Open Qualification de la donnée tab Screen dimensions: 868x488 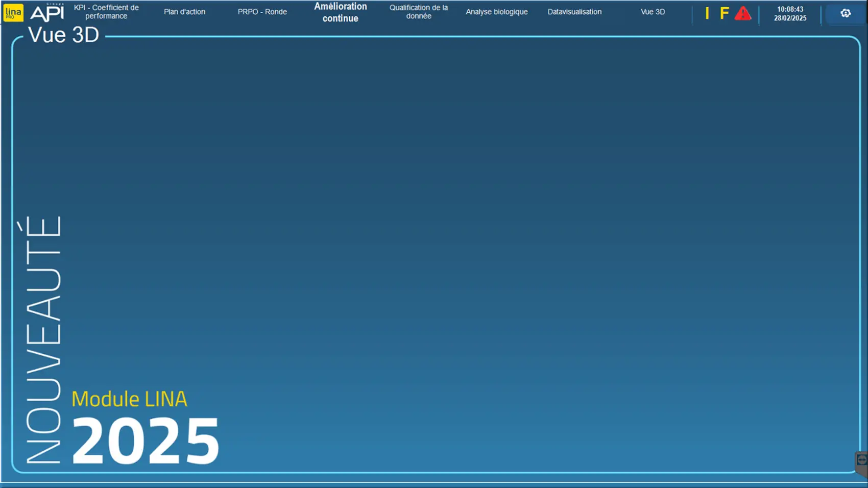tap(418, 12)
